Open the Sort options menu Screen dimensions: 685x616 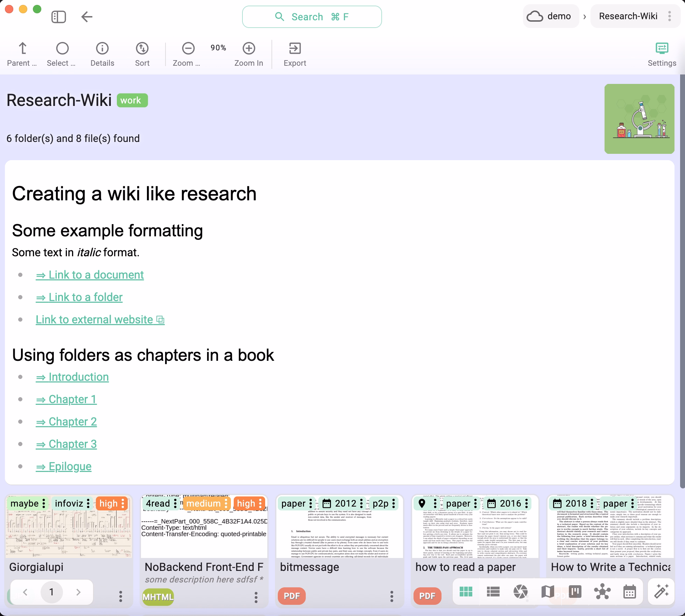142,53
